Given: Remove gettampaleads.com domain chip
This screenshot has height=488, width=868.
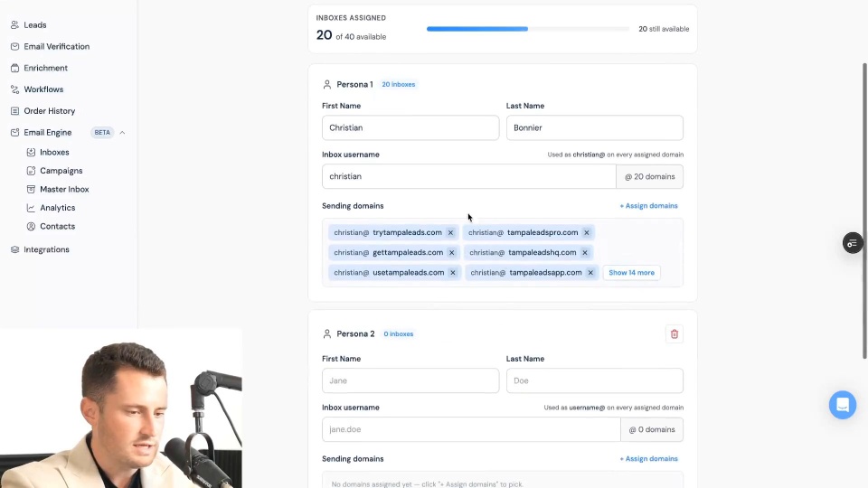Looking at the screenshot, I should pyautogui.click(x=452, y=252).
